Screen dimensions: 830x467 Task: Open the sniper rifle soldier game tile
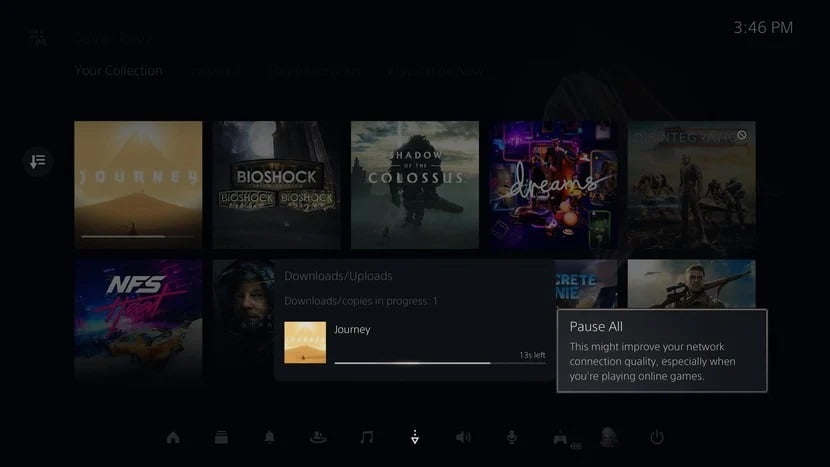[x=691, y=284]
